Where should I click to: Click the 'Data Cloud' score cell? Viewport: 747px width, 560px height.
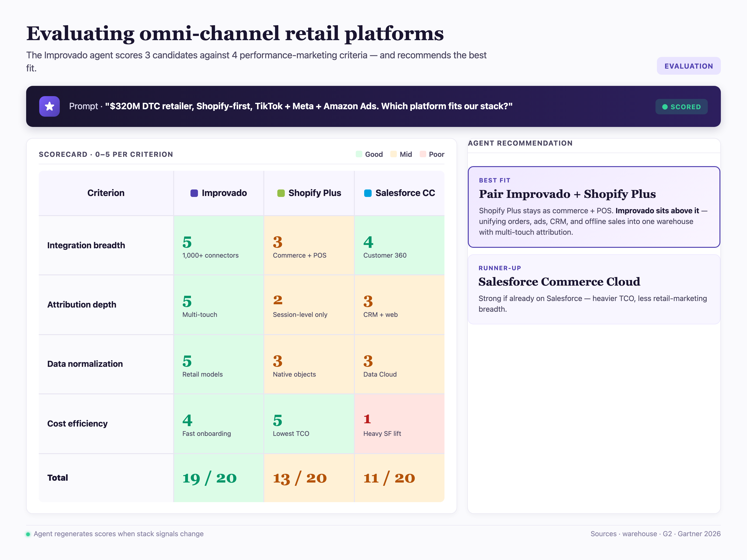[x=399, y=364]
